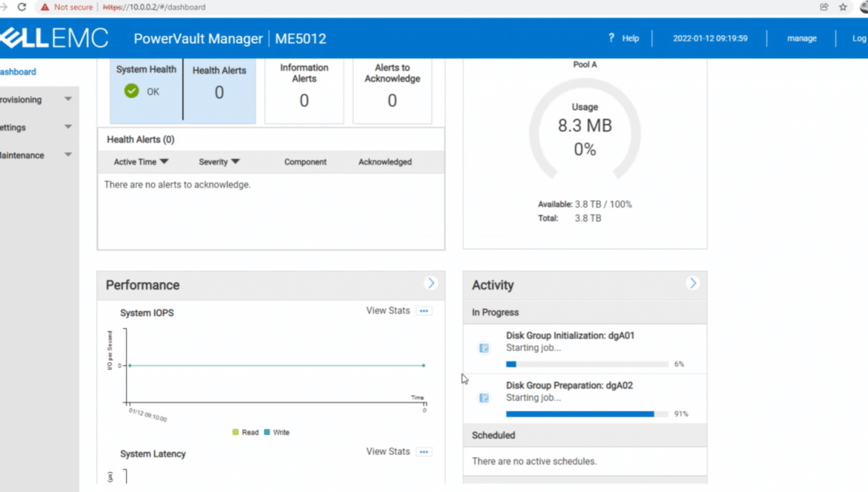This screenshot has height=492, width=868.
Task: Click the Not secure warning icon
Action: click(45, 7)
